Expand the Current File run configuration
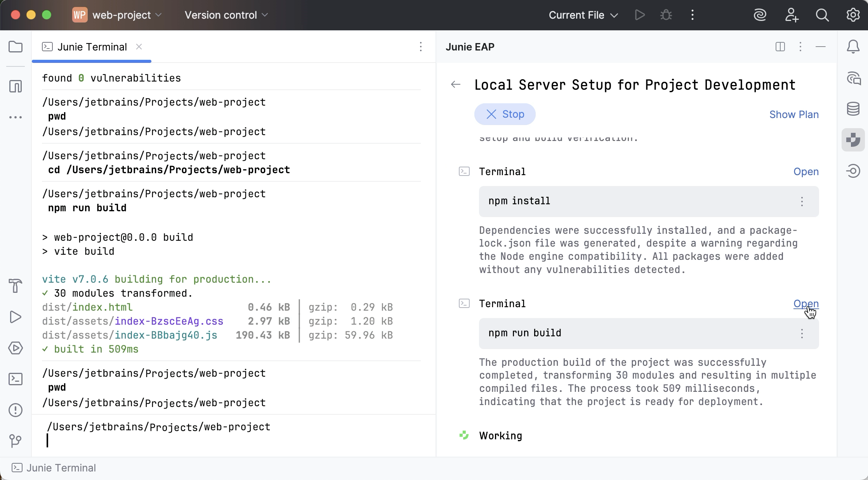The image size is (868, 480). point(583,15)
